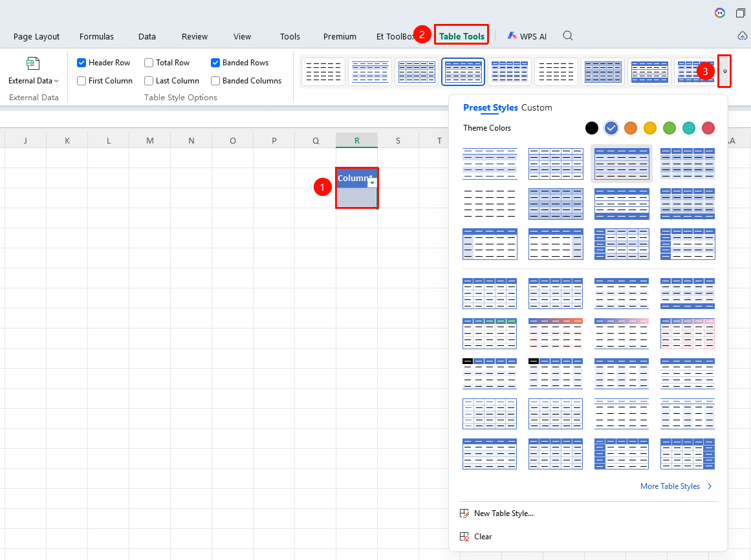Expand the table styles gallery arrow
Viewport: 751px width, 560px height.
pyautogui.click(x=724, y=71)
